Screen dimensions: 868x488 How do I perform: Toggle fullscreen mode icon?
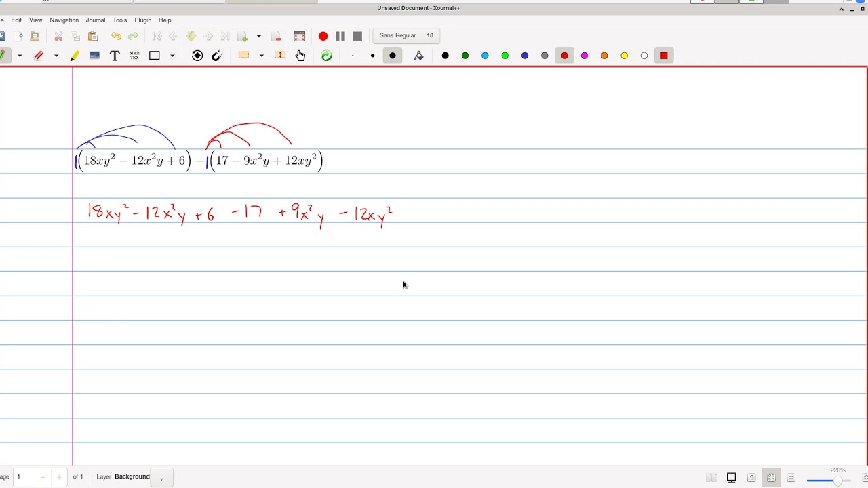(x=300, y=36)
